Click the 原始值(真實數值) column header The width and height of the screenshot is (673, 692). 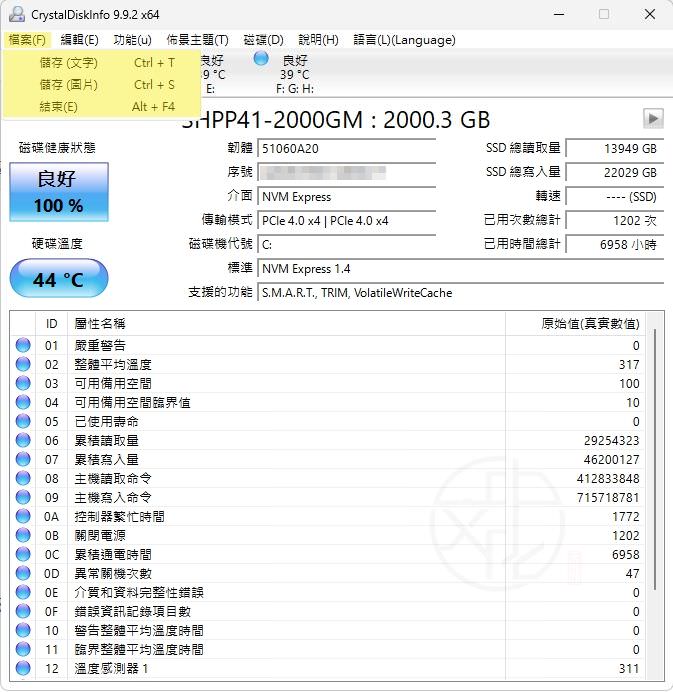575,323
